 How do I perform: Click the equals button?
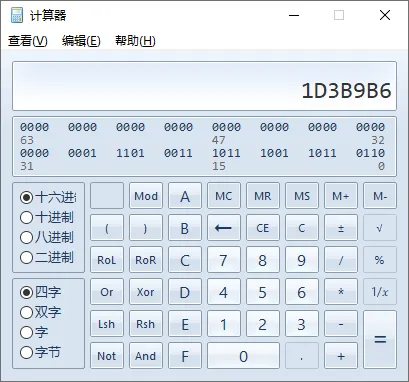[x=380, y=340]
